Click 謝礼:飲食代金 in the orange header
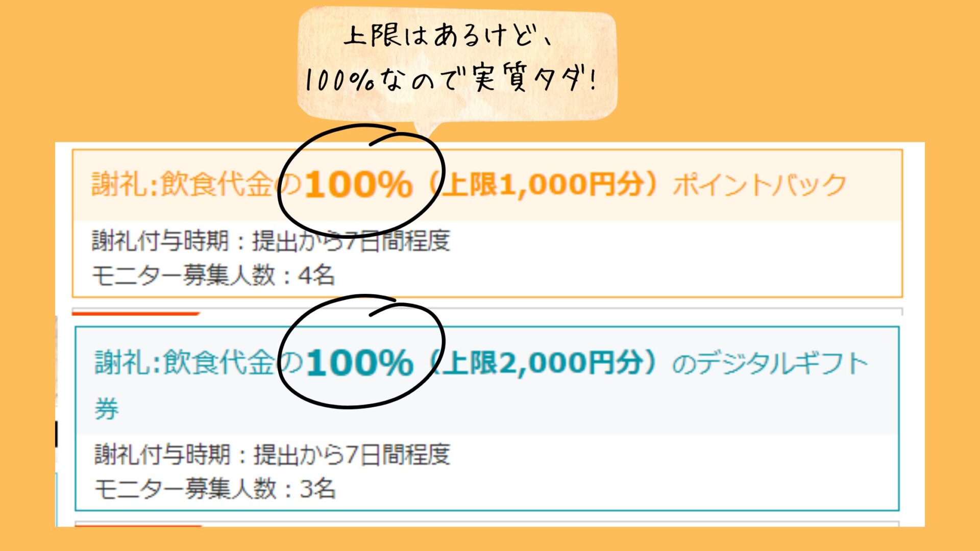This screenshot has width=980, height=551. coord(182,184)
